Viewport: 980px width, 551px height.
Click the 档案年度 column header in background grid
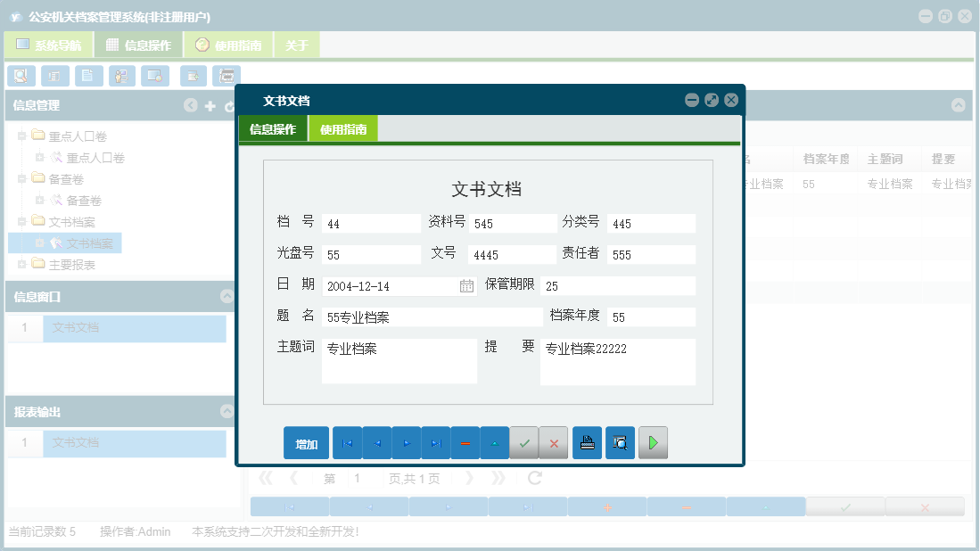coord(827,160)
